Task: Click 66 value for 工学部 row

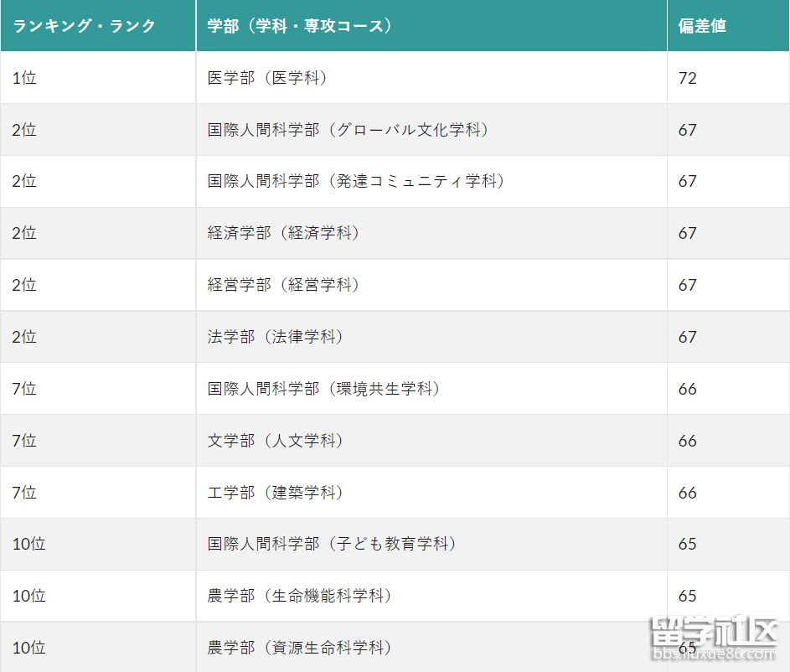Action: [x=687, y=493]
